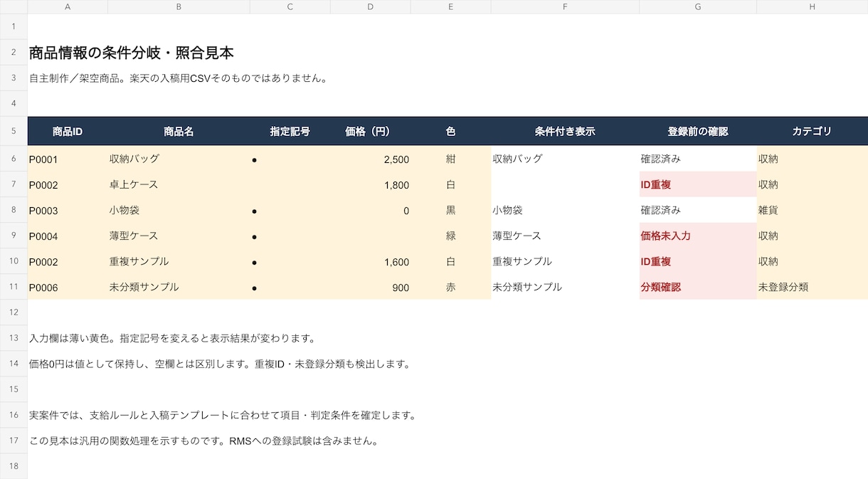Select price cell 2,500
The height and width of the screenshot is (479, 868).
371,159
